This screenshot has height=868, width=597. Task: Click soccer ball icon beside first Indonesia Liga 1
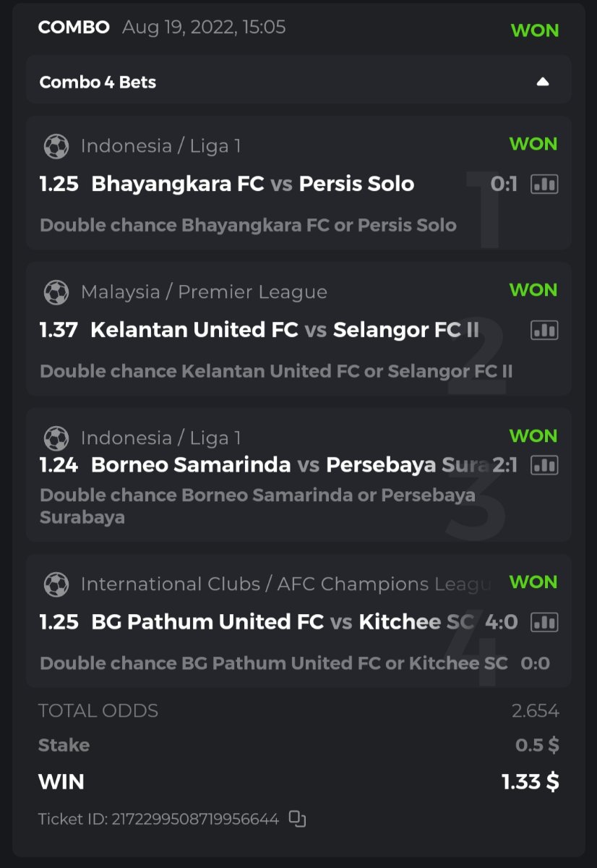(x=56, y=146)
